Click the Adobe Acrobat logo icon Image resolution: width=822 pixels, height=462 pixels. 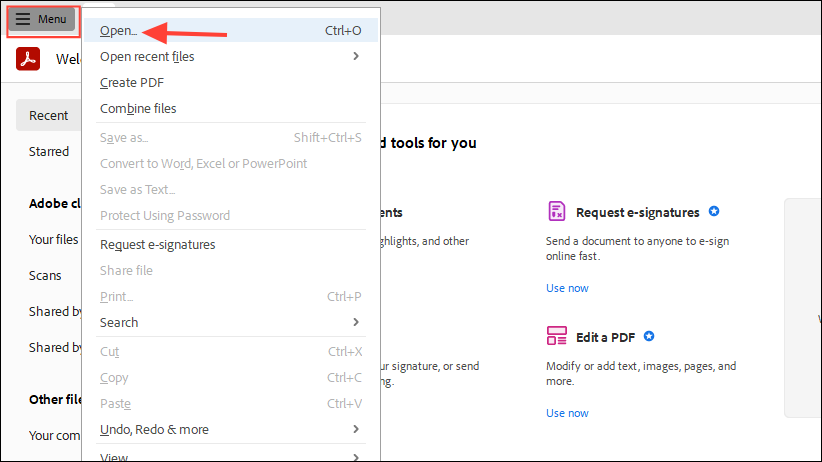click(28, 59)
